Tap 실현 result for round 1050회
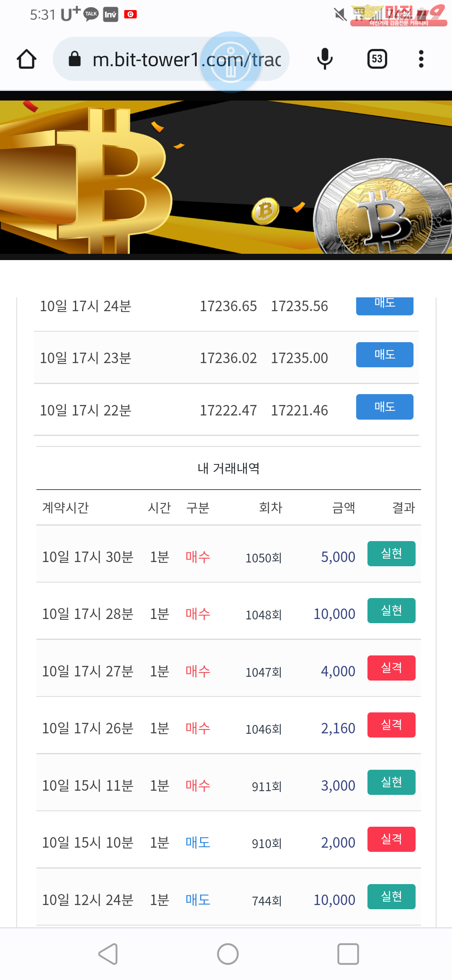Screen dimensions: 452x980 (x=391, y=554)
